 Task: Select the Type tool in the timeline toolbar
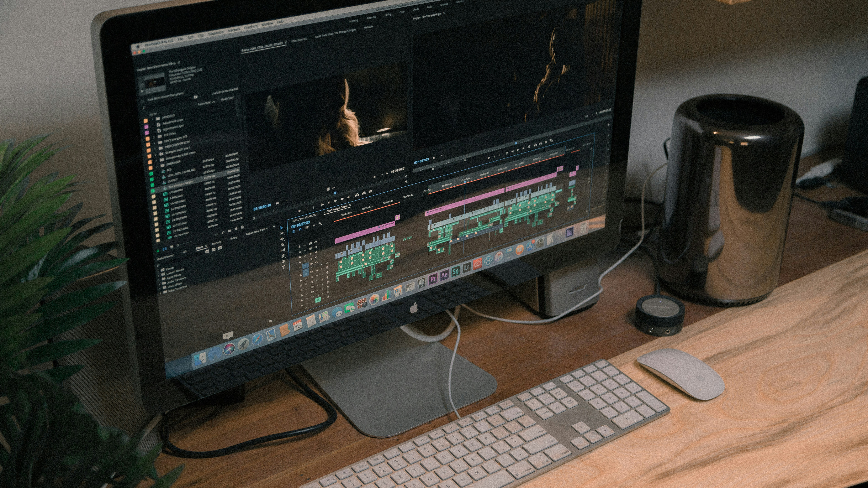tap(284, 267)
